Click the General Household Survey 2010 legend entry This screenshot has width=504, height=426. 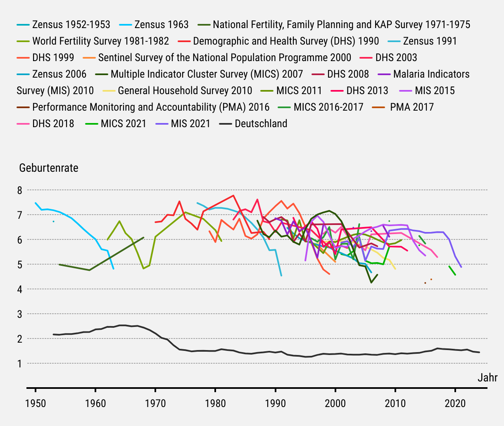(185, 91)
